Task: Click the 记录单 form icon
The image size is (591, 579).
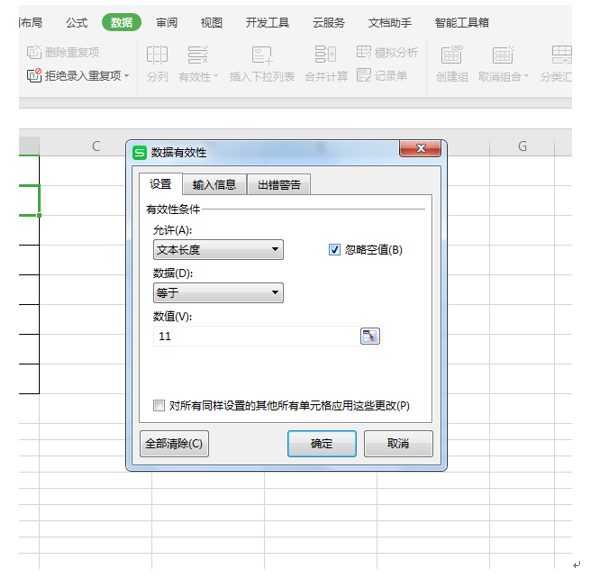Action: (364, 75)
